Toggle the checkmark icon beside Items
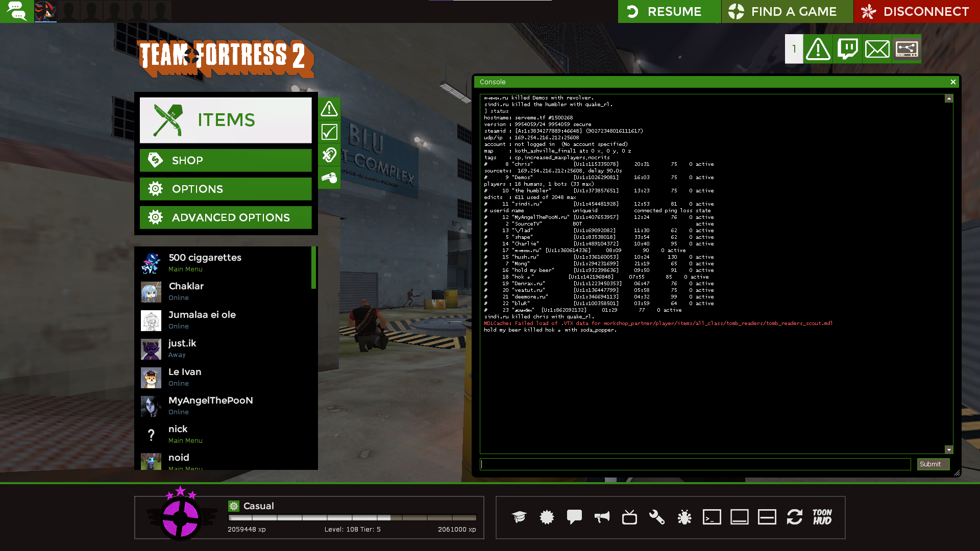Screen dimensions: 980x551 tap(329, 132)
